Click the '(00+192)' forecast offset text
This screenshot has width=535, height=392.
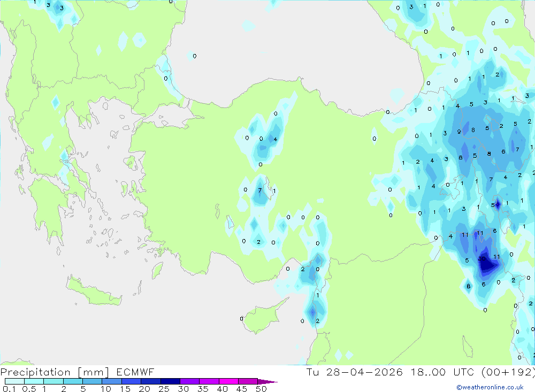(x=508, y=372)
